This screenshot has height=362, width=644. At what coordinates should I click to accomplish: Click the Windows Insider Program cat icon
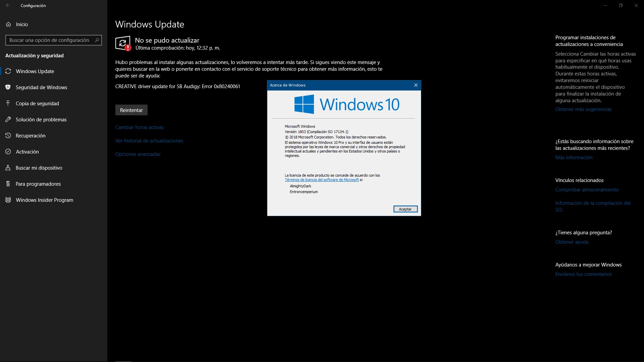tap(8, 200)
